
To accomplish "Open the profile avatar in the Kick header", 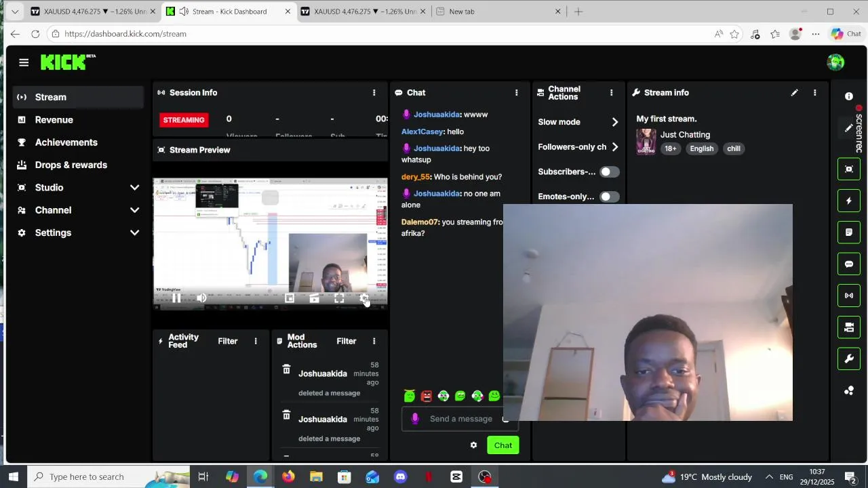I will pyautogui.click(x=835, y=62).
